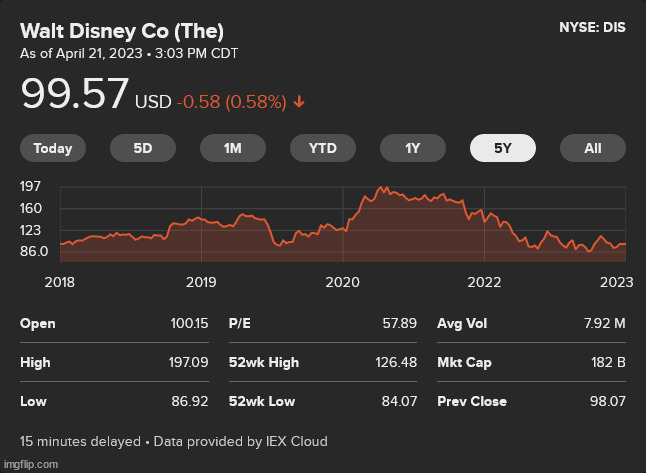The width and height of the screenshot is (646, 473).
Task: Show the 1M price range
Action: [233, 148]
